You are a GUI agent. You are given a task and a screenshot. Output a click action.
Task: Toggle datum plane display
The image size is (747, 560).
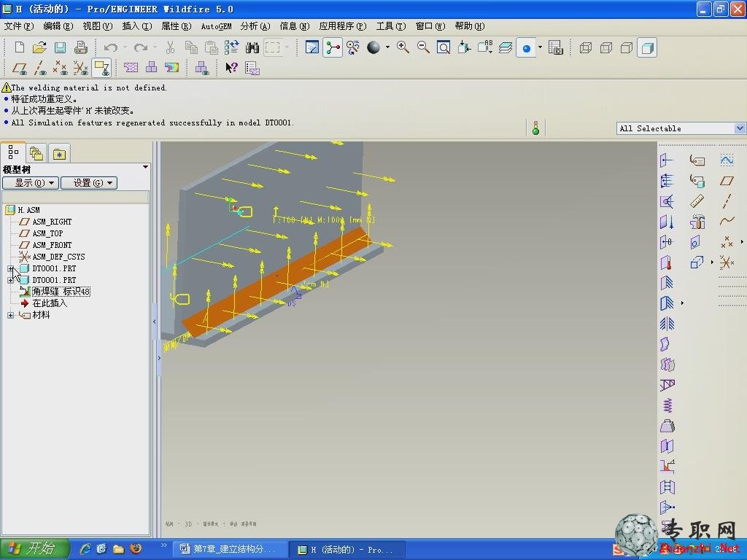click(x=20, y=68)
